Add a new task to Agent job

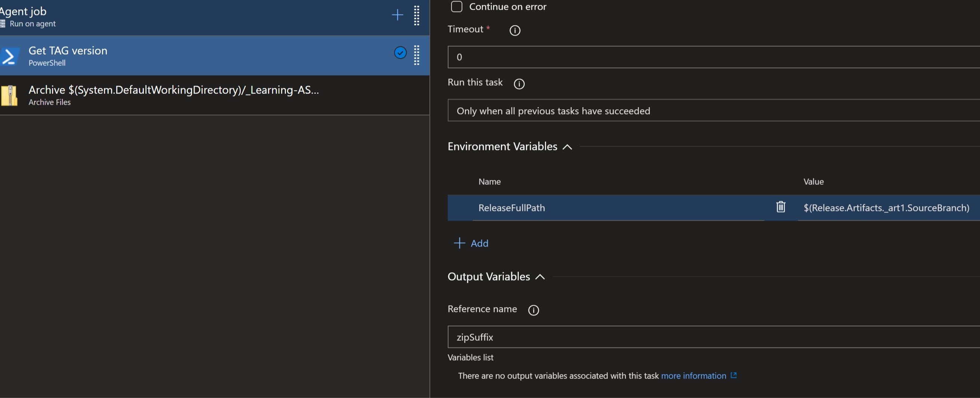click(397, 15)
